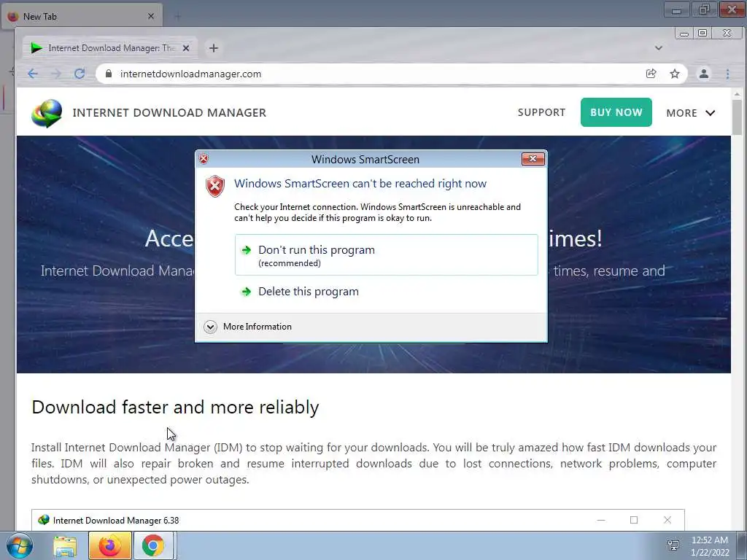Click the share page icon in address bar
Image resolution: width=747 pixels, height=560 pixels.
(651, 74)
